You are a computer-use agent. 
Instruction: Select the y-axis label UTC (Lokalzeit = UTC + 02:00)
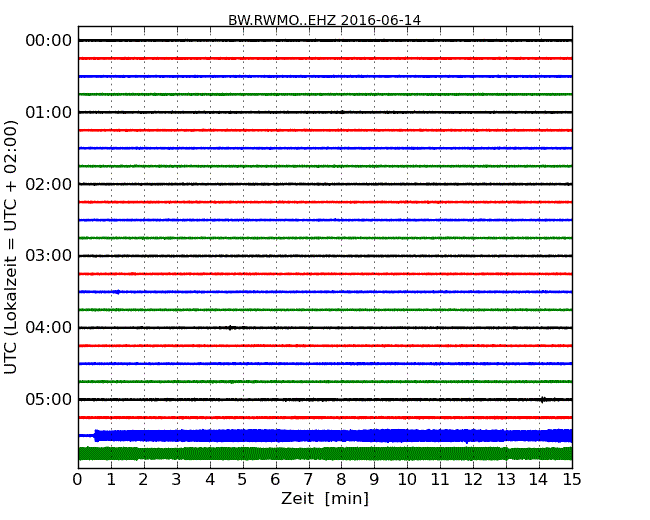pyautogui.click(x=11, y=248)
